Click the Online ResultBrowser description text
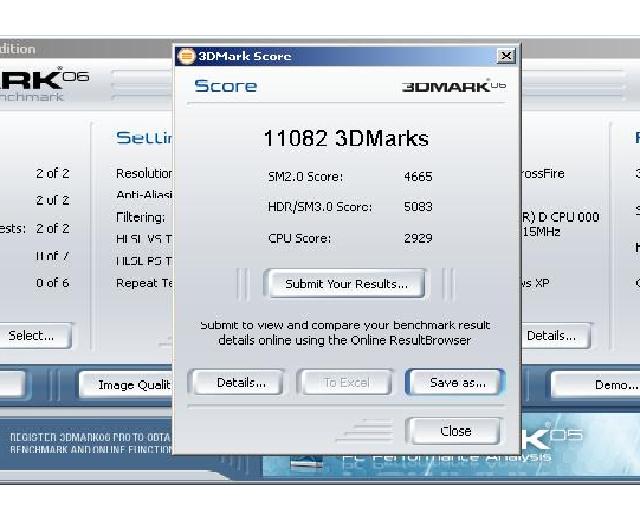 coord(345,333)
